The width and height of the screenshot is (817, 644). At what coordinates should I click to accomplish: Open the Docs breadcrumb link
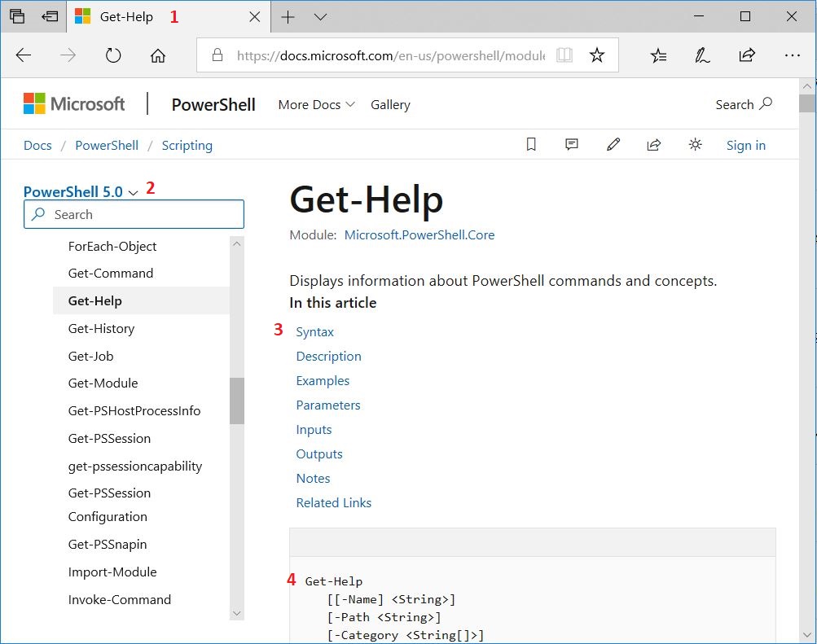coord(37,145)
